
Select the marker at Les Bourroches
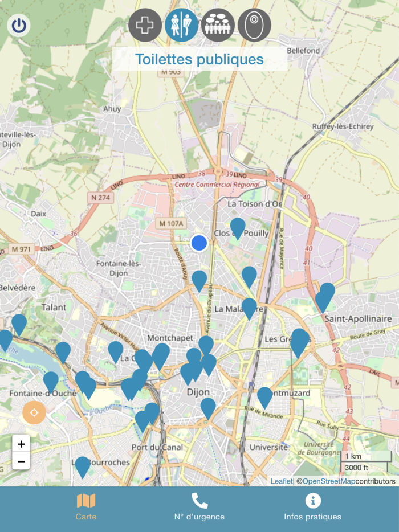pos(83,467)
